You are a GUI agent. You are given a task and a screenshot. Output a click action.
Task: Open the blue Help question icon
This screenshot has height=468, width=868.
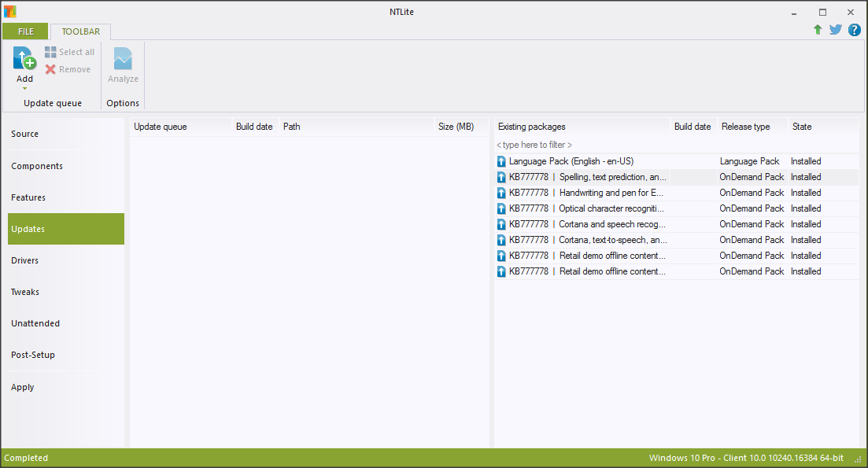tap(854, 30)
